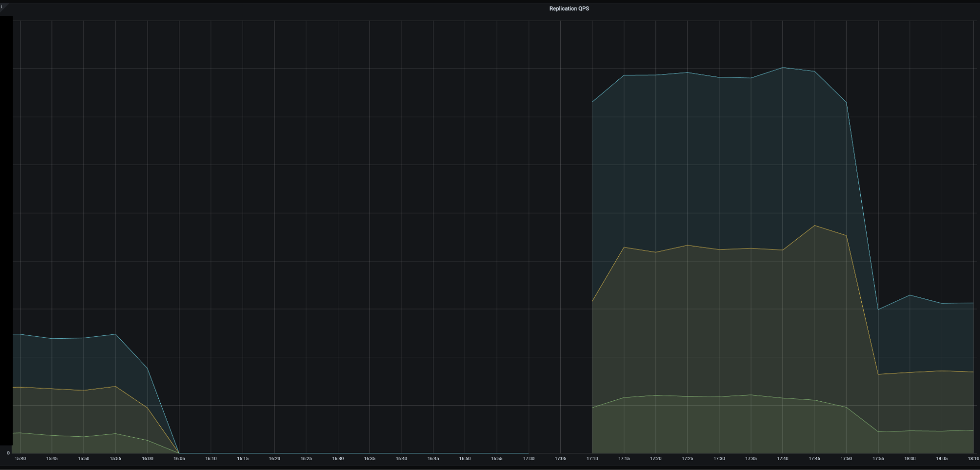Viewport: 980px width, 470px height.
Task: Click yellow series point at 17:55
Action: coord(878,374)
